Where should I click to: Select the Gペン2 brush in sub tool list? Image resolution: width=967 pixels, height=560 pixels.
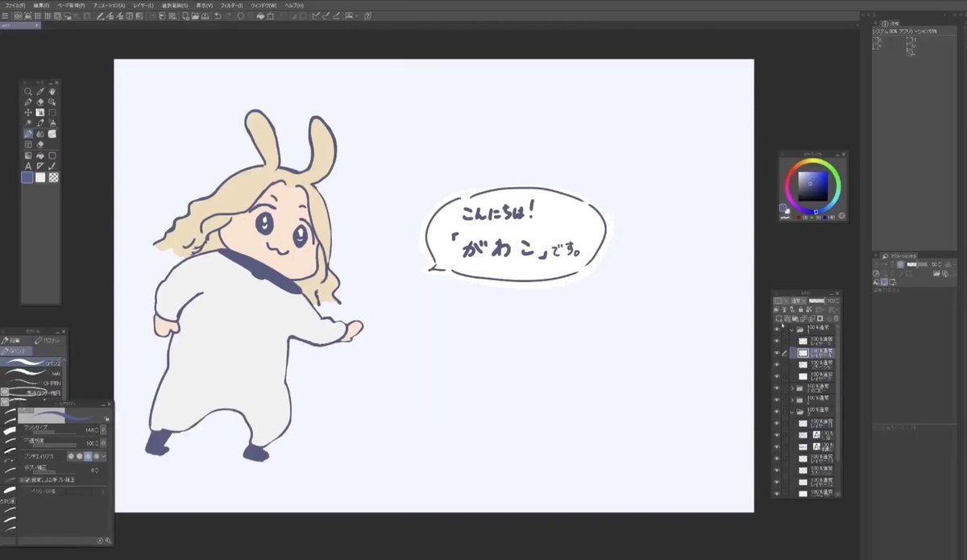31,363
